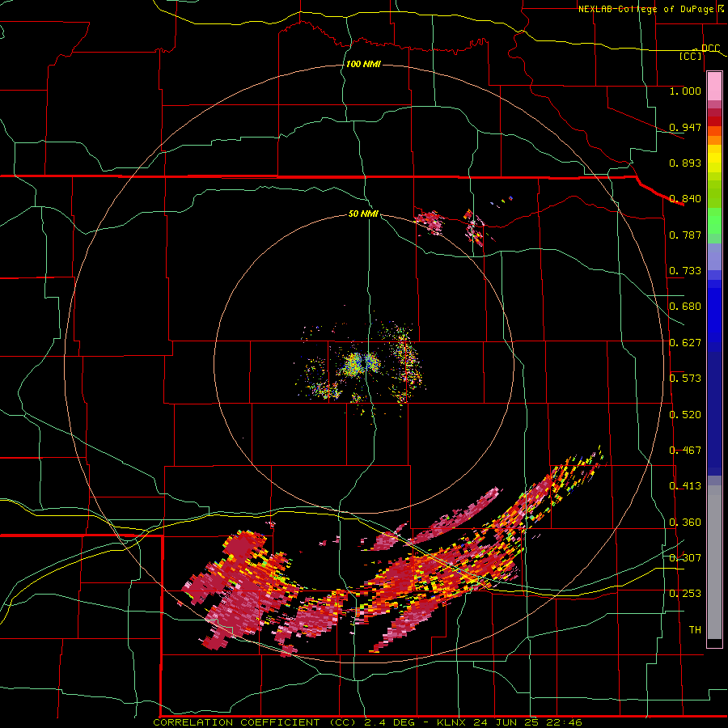Click the 0.520 legend value
Viewport: 728px width, 728px height.
coord(685,415)
